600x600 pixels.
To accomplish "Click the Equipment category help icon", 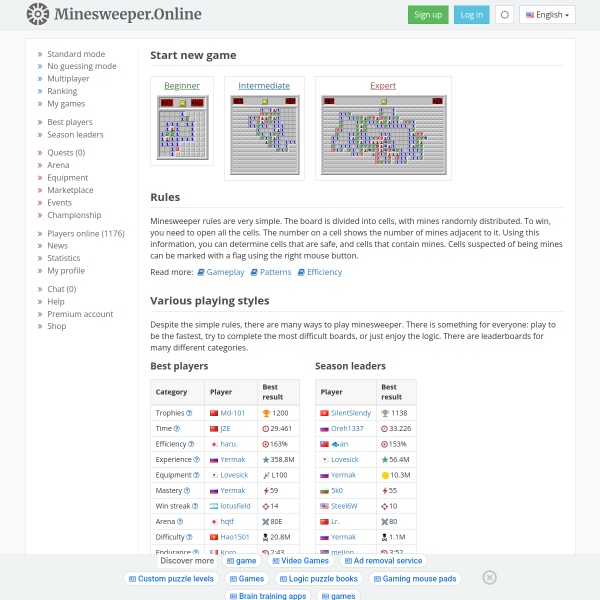I will [196, 475].
